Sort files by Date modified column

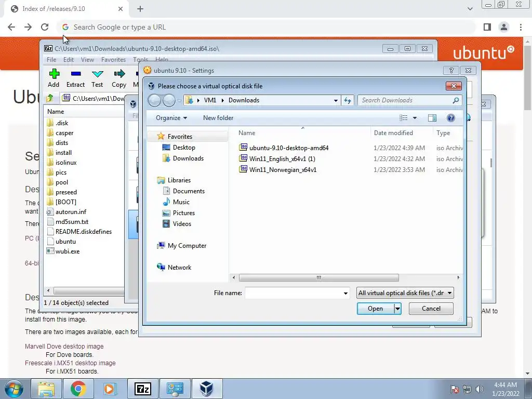(393, 133)
